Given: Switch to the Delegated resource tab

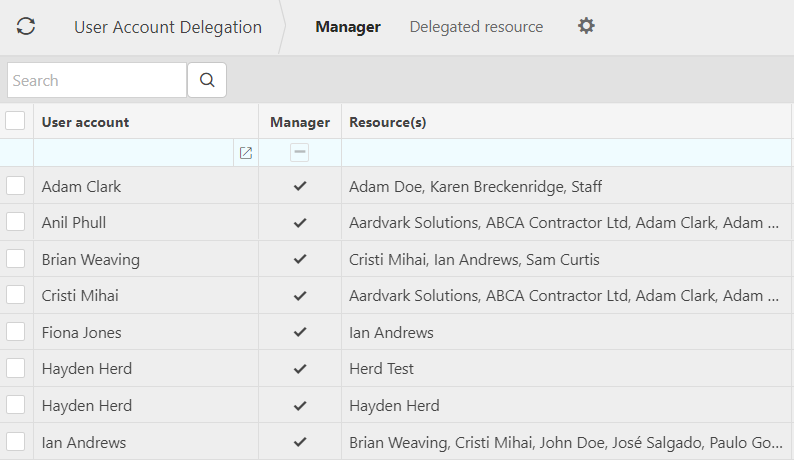Looking at the screenshot, I should (476, 27).
